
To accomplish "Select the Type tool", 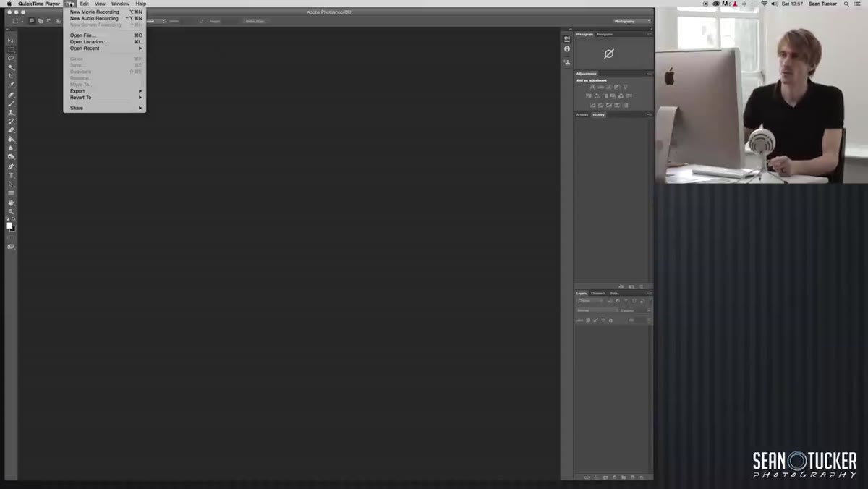I will [11, 175].
